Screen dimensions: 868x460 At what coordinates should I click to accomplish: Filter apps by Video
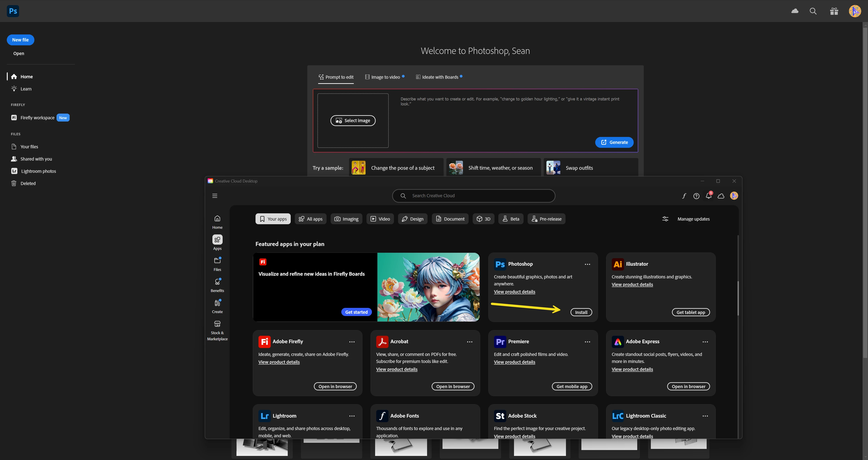380,219
